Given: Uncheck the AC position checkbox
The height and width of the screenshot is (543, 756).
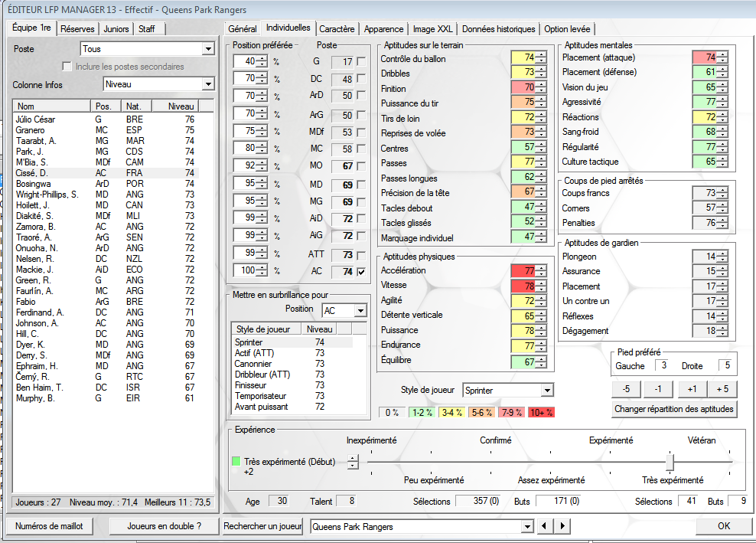Looking at the screenshot, I should 361,272.
